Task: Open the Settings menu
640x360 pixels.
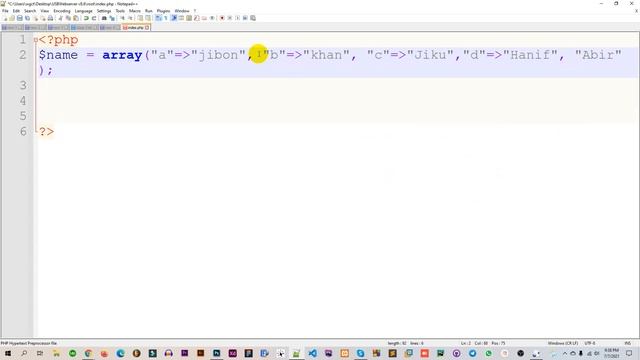Action: (x=104, y=11)
